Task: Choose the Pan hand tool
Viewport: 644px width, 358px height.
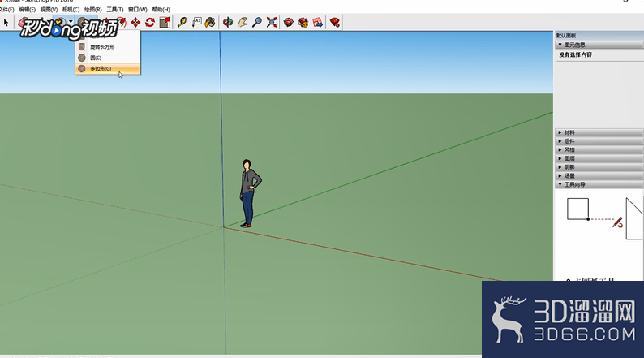Action: [x=243, y=22]
